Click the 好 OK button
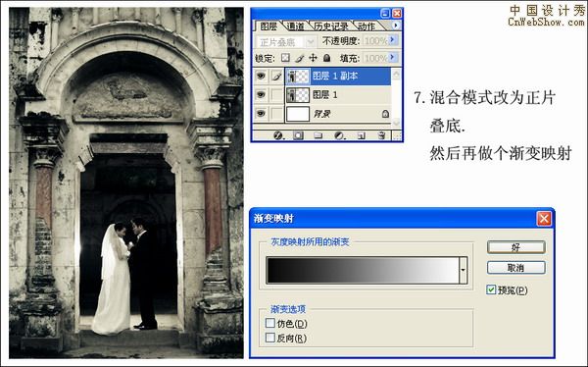The height and width of the screenshot is (367, 588). (x=515, y=247)
